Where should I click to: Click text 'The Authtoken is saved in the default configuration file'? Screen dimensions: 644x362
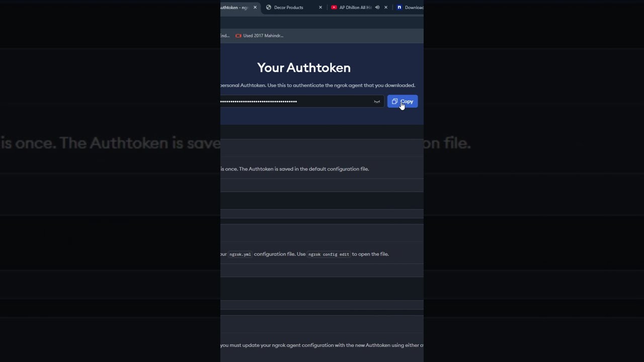(304, 169)
